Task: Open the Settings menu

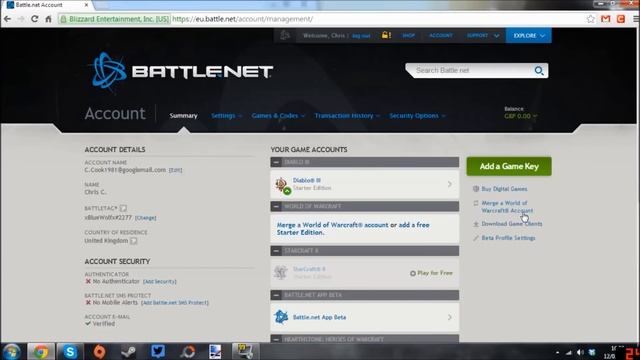Action: [x=226, y=116]
